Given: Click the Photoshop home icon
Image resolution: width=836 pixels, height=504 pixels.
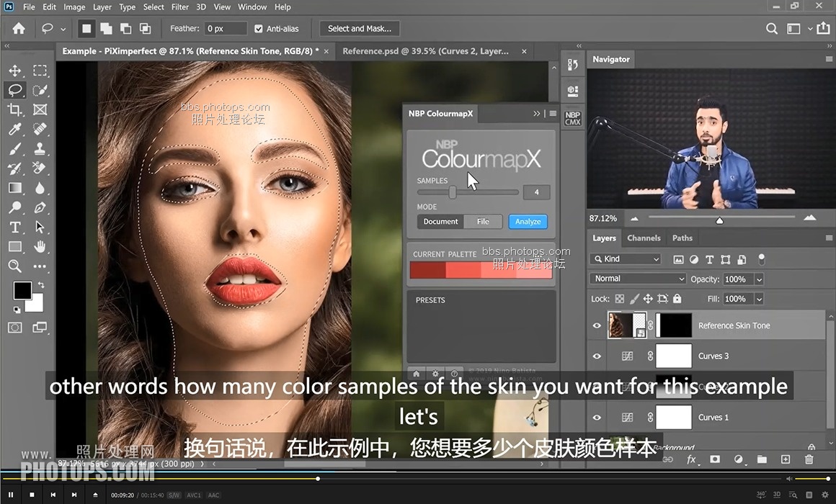Looking at the screenshot, I should click(19, 28).
